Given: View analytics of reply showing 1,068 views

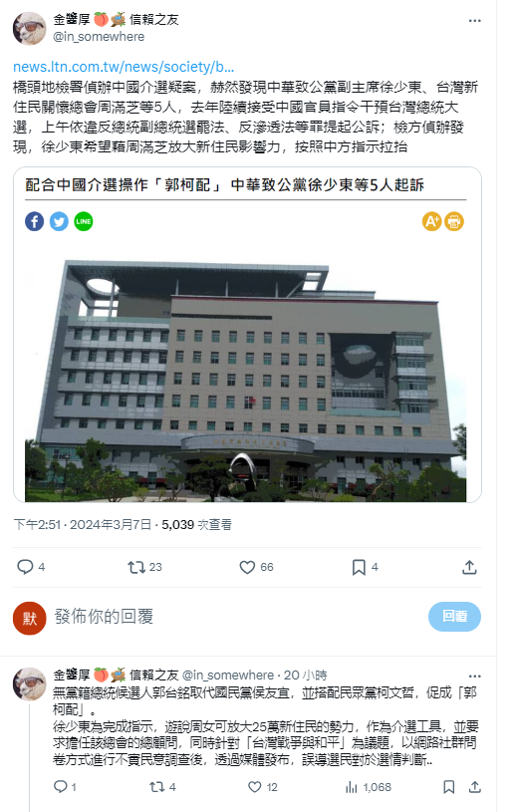Looking at the screenshot, I should pos(368,787).
